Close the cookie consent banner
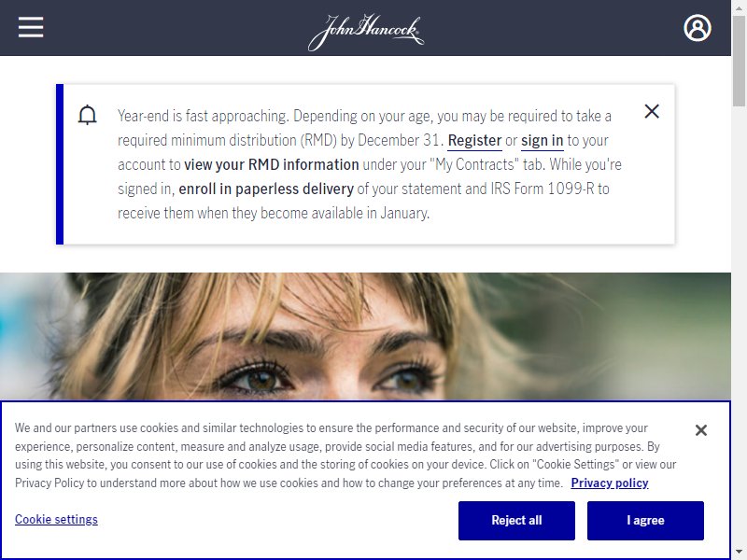Image resolution: width=747 pixels, height=560 pixels. click(x=701, y=430)
